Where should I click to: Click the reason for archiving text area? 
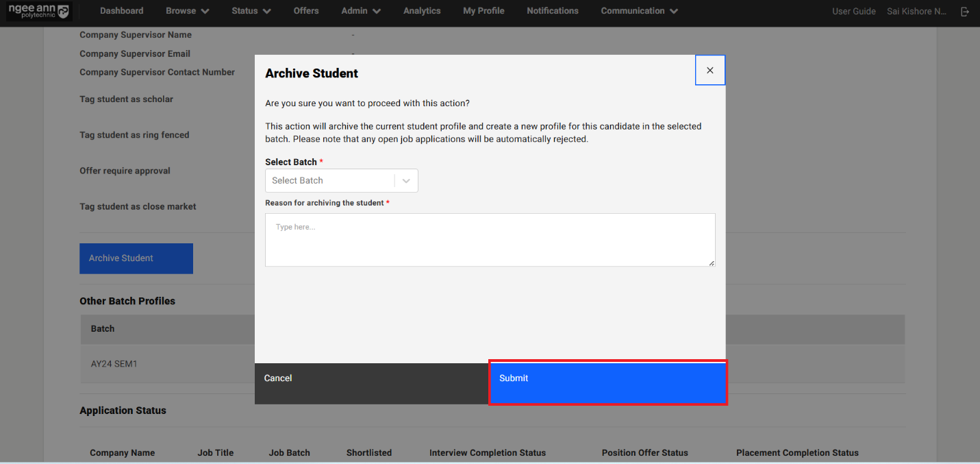pyautogui.click(x=490, y=240)
